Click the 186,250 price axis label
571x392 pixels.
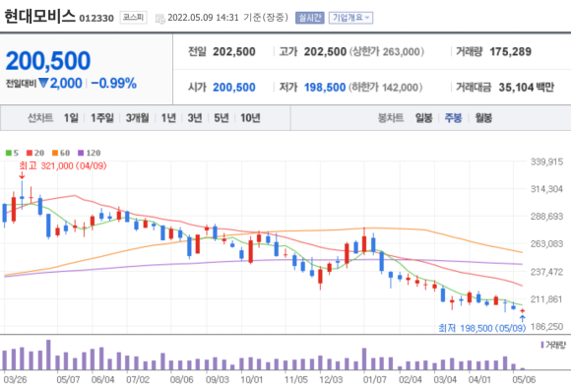point(547,327)
